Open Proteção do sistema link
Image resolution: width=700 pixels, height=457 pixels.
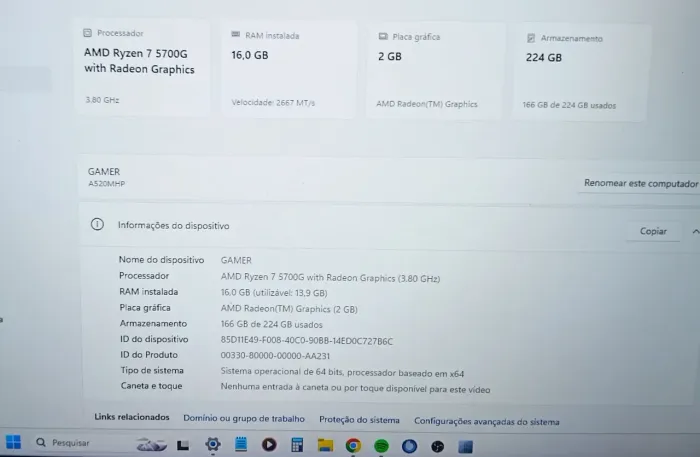click(x=359, y=420)
